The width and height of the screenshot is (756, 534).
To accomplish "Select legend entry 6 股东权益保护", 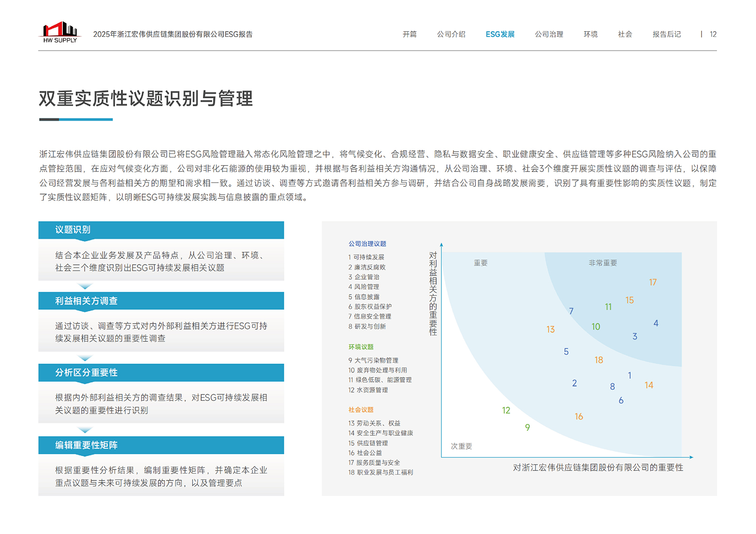I will 370,307.
